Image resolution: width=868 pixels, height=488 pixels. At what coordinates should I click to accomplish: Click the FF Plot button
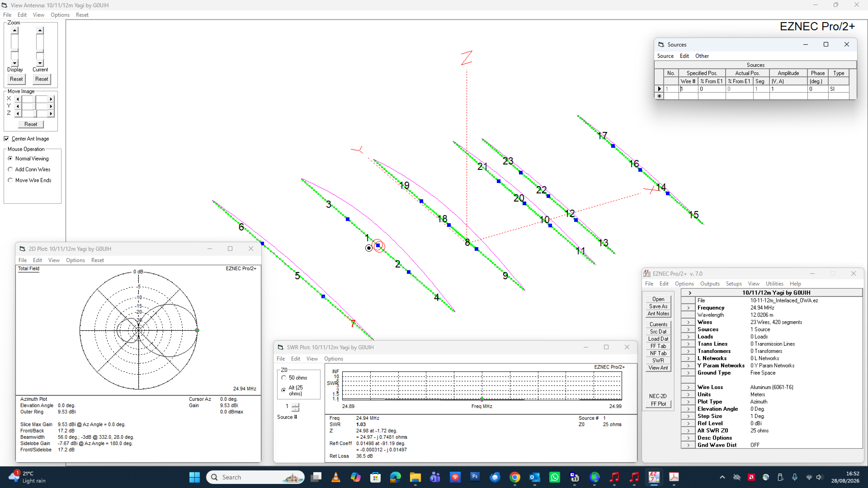click(x=658, y=404)
